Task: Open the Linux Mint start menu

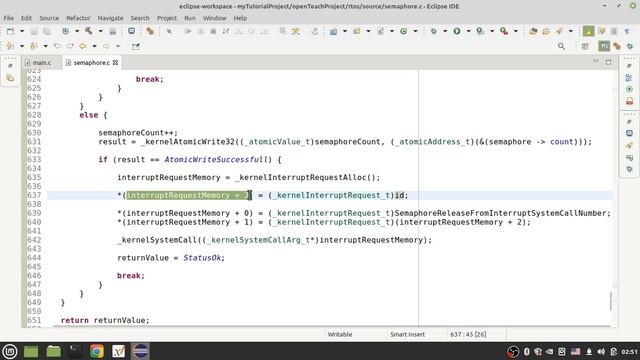Action: tap(10, 351)
